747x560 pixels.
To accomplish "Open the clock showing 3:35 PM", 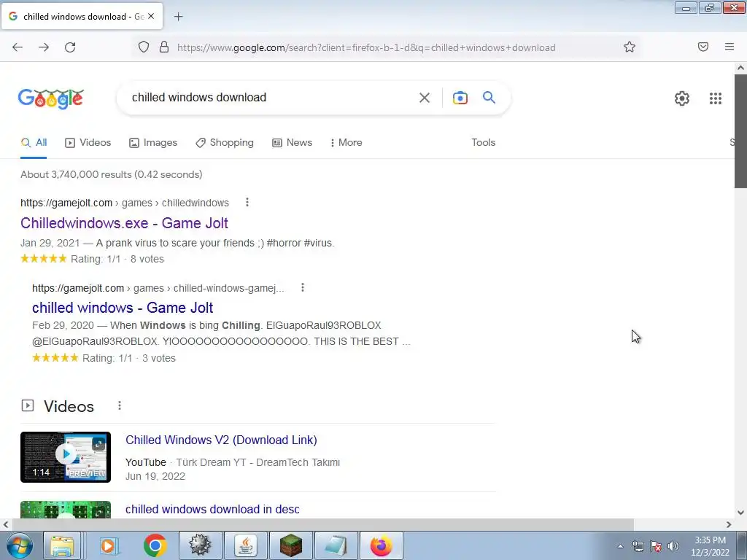I will 710,546.
